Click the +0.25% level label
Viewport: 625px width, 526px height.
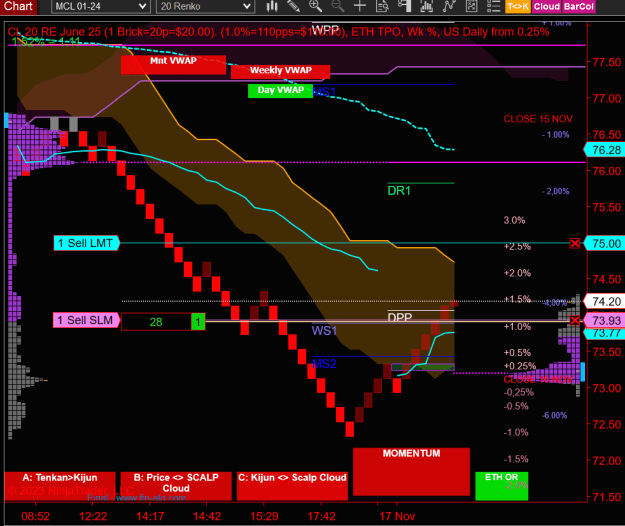(x=520, y=366)
